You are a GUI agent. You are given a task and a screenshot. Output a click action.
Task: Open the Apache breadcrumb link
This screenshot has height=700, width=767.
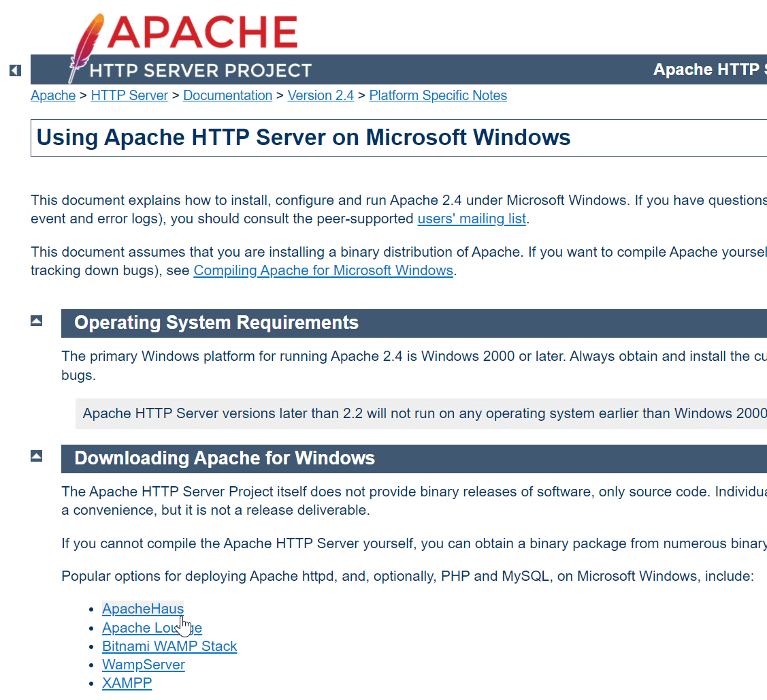[x=53, y=95]
